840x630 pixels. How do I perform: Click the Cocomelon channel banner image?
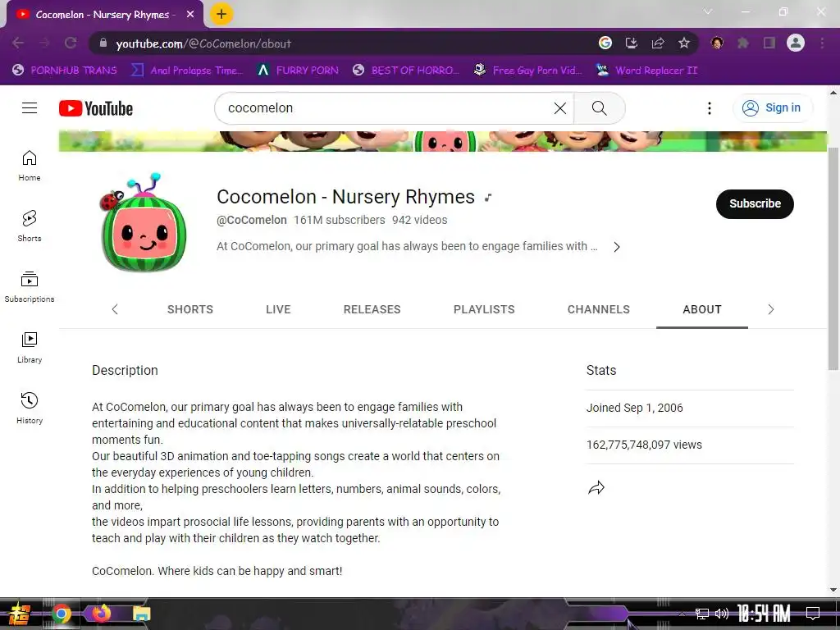[x=442, y=141]
